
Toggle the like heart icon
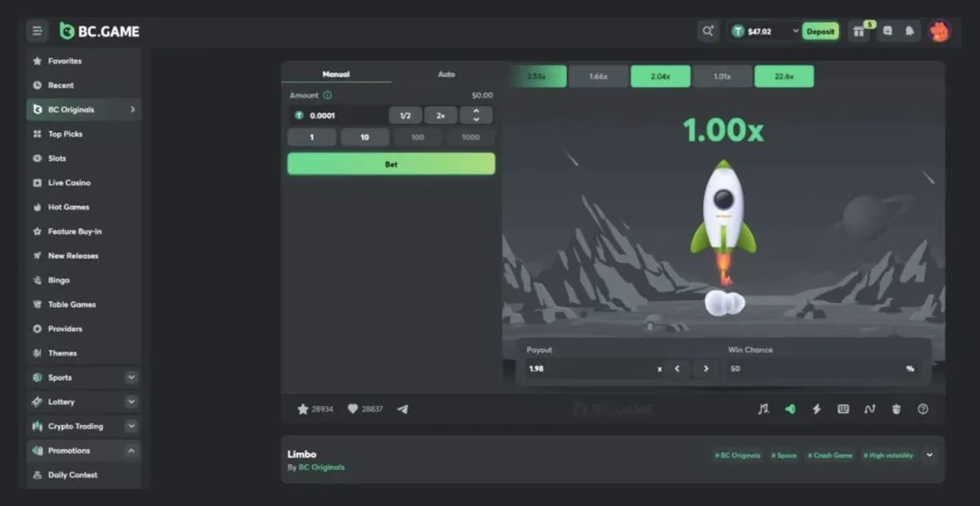tap(352, 409)
